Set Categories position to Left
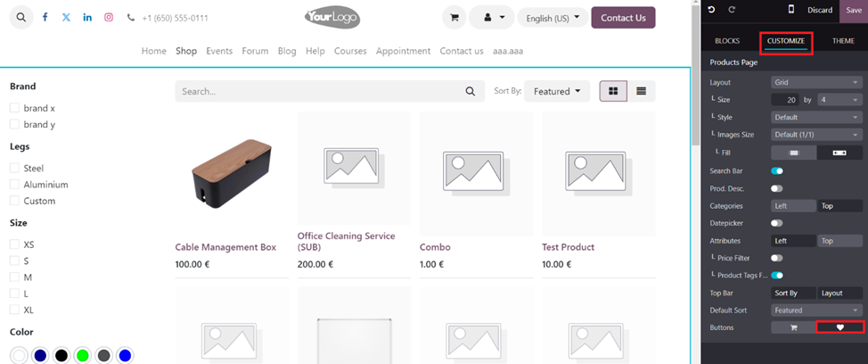Screen dimensions: 868x364 (x=794, y=205)
